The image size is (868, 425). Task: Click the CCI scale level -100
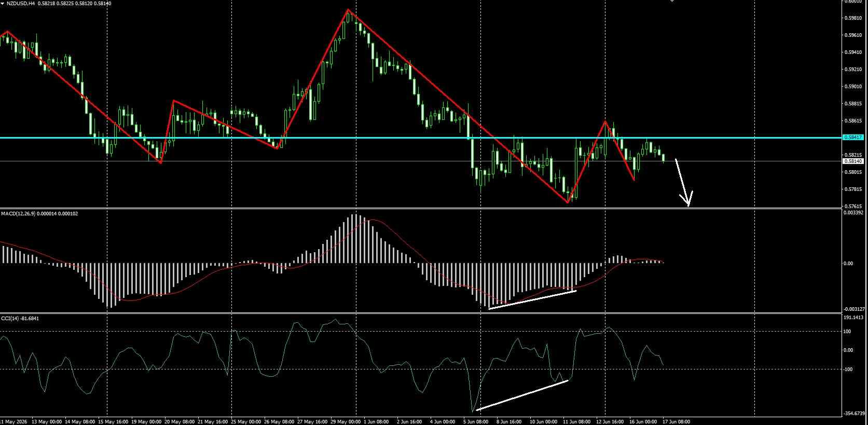coord(849,369)
